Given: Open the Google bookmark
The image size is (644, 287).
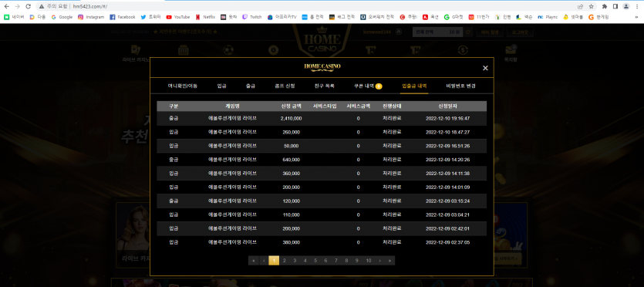Looking at the screenshot, I should coord(62,17).
